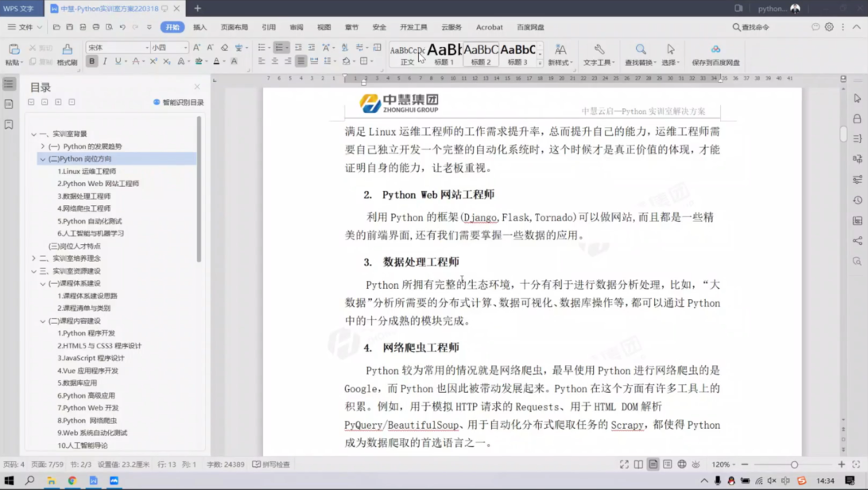Switch to reading layout view in status bar

pyautogui.click(x=638, y=464)
